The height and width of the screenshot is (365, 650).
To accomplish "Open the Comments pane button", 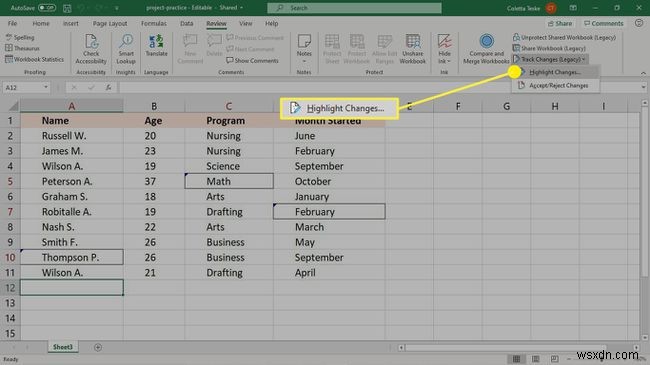I will [604, 24].
